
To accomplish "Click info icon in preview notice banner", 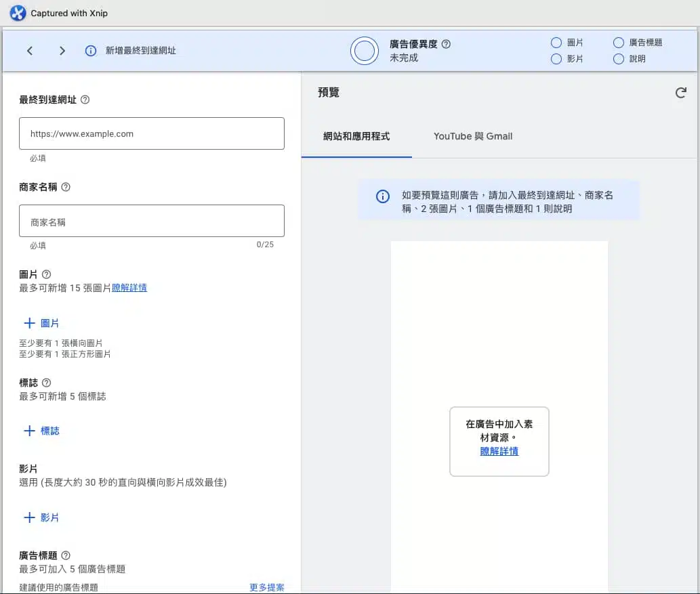I will click(383, 196).
